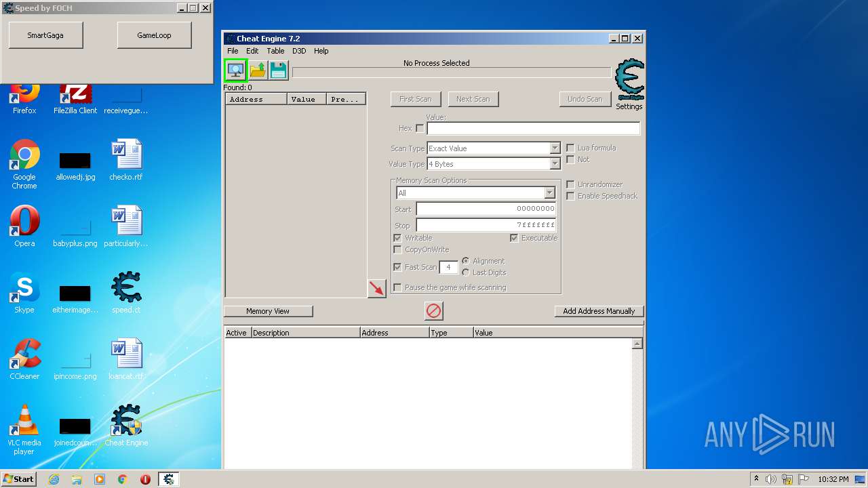Open CCleaner desktop shortcut

click(x=24, y=359)
